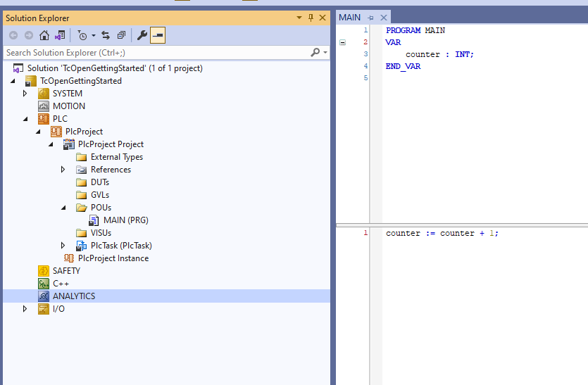Image resolution: width=588 pixels, height=385 pixels.
Task: Click the PlcTask icon
Action: pos(82,246)
